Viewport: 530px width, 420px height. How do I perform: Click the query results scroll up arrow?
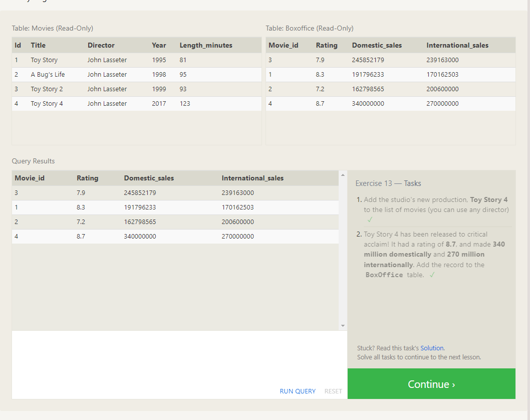coord(343,175)
